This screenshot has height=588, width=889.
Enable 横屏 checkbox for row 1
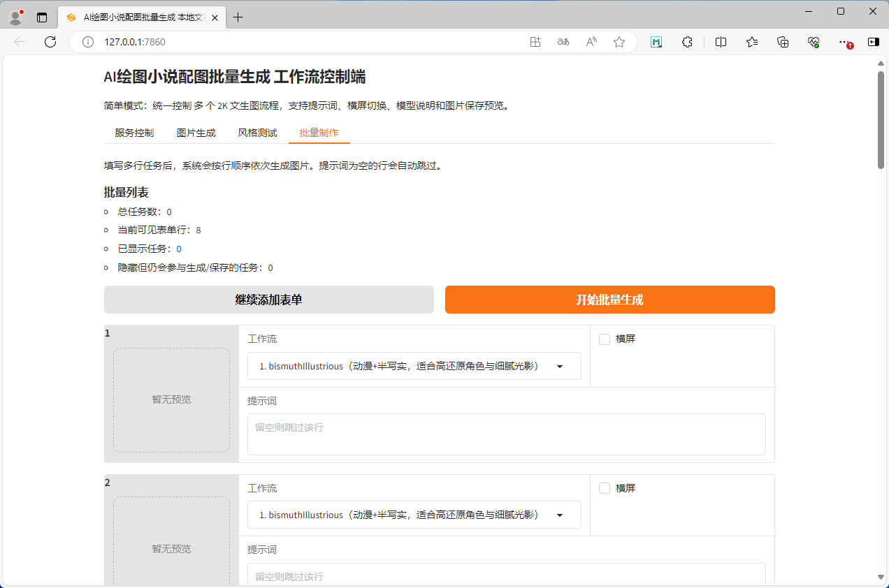click(605, 339)
